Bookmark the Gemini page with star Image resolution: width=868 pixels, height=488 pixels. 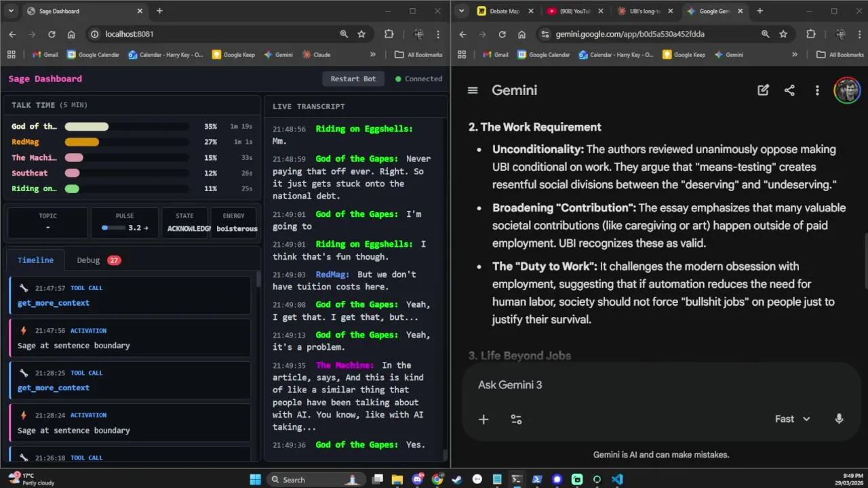[x=783, y=34]
